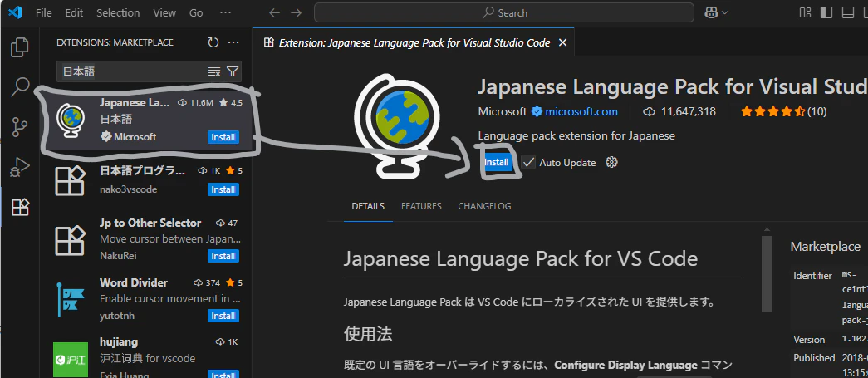Toggle the primary side bar visibility

[x=826, y=12]
